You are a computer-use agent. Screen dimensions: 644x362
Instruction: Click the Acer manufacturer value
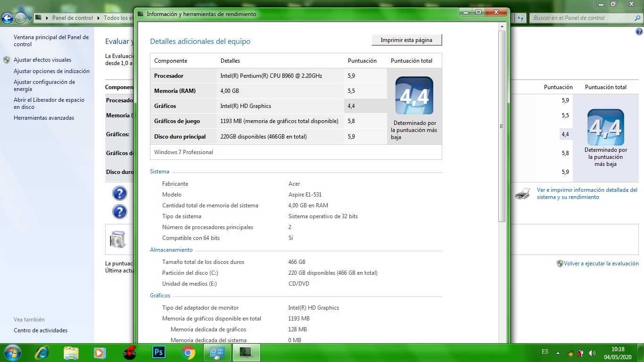point(294,184)
